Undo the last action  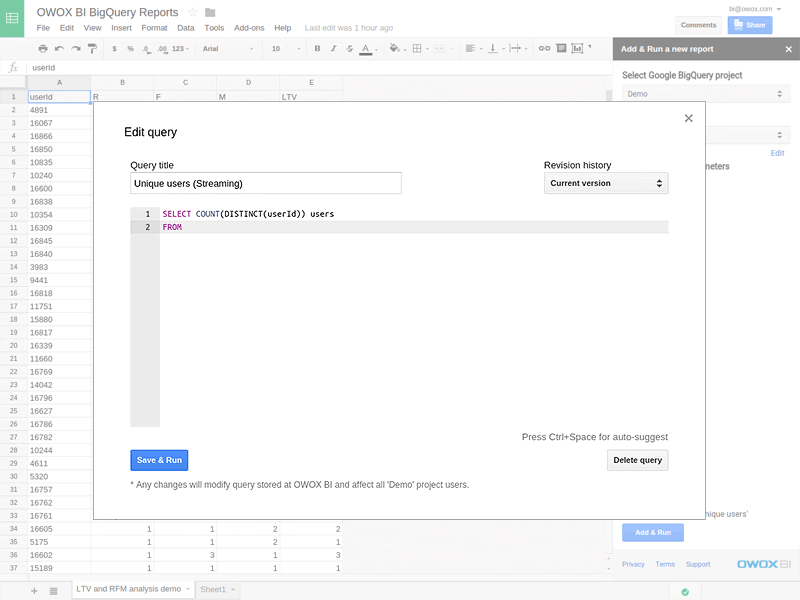point(59,48)
